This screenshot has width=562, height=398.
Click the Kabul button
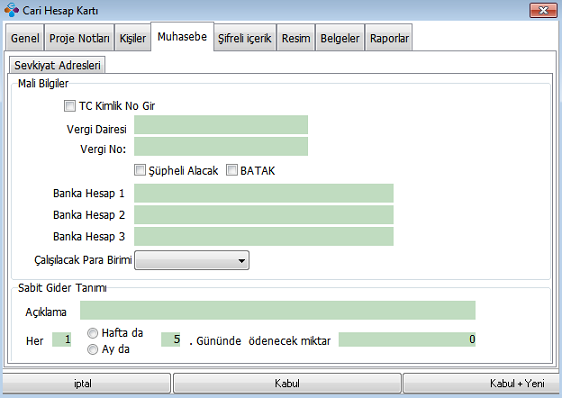click(287, 383)
